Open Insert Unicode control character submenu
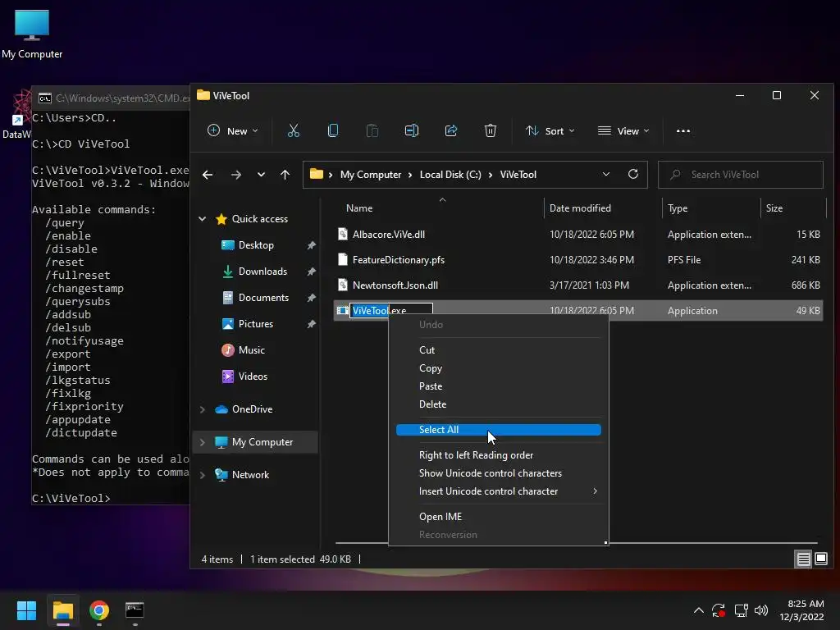This screenshot has width=840, height=630. point(498,491)
